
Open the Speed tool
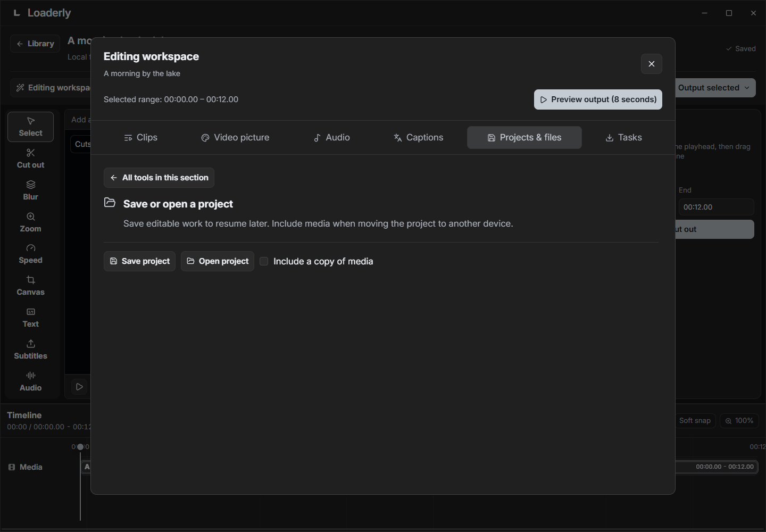coord(30,254)
